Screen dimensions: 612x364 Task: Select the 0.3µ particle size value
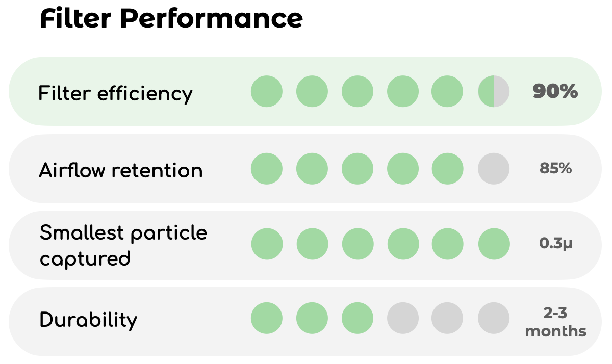click(x=556, y=244)
